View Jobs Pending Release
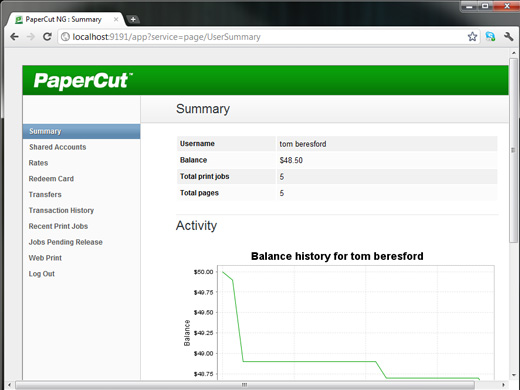 [x=66, y=242]
